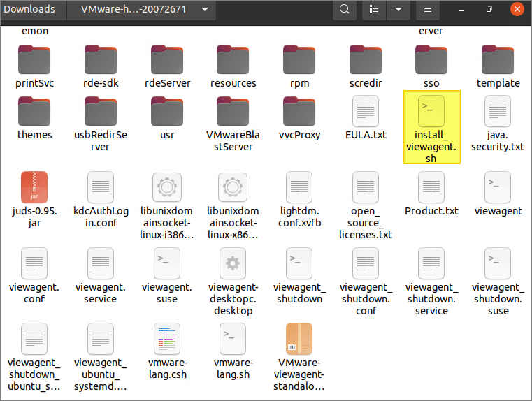532x401 pixels.
Task: Select the kdcAuthLogin.conf file
Action: pyautogui.click(x=101, y=187)
